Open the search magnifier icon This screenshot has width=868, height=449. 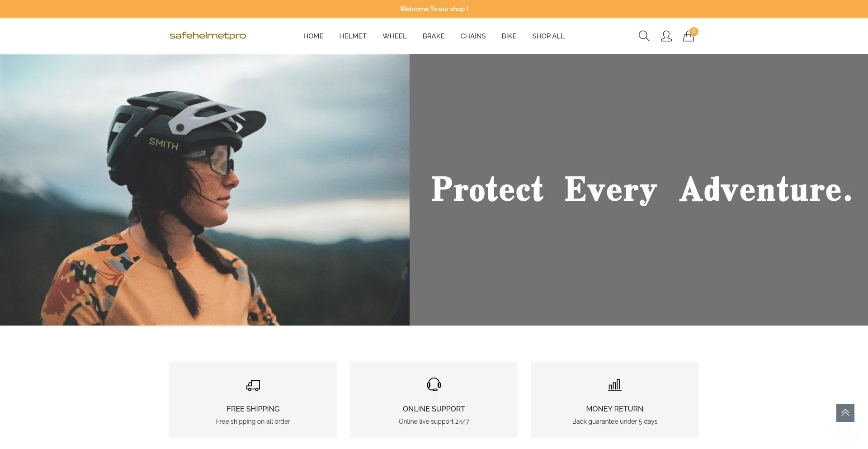pos(644,36)
